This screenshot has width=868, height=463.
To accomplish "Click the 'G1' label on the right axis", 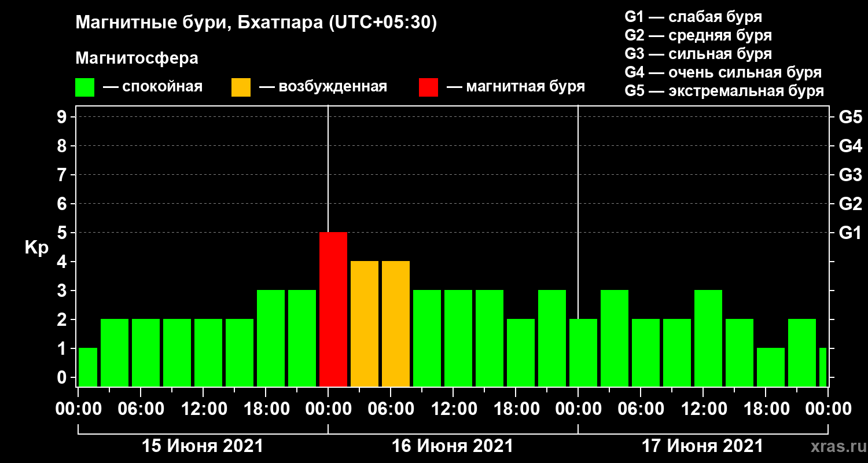I will pyautogui.click(x=850, y=233).
